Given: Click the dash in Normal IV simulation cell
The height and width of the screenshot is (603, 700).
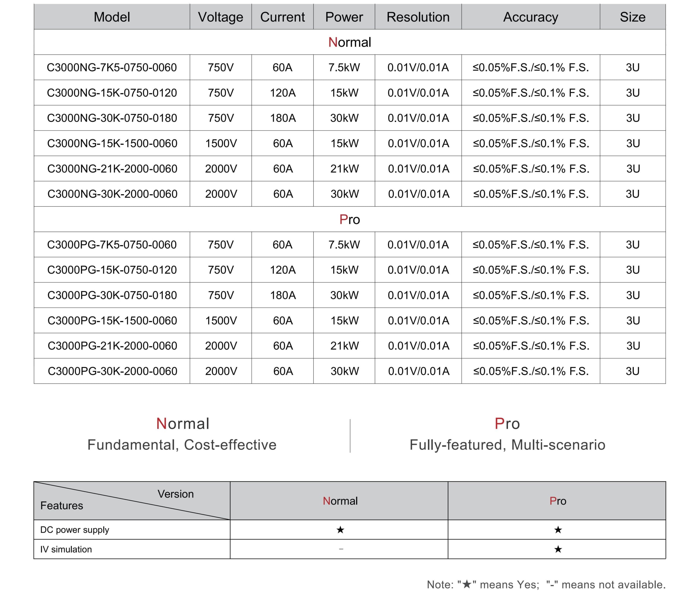Looking at the screenshot, I should [341, 549].
